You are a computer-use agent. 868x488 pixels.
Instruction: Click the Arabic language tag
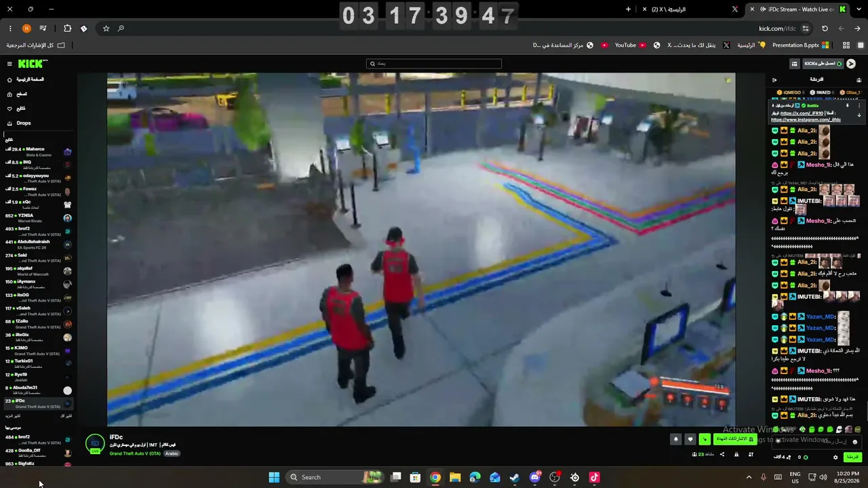click(172, 453)
